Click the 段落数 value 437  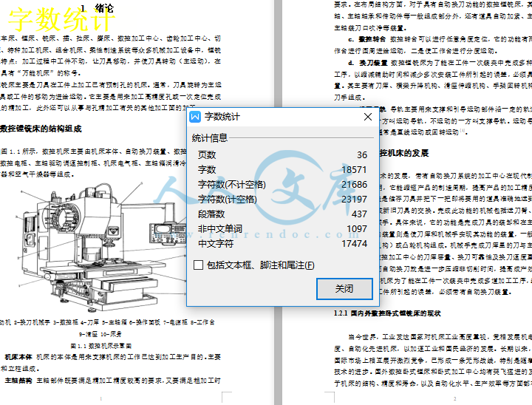(359, 214)
